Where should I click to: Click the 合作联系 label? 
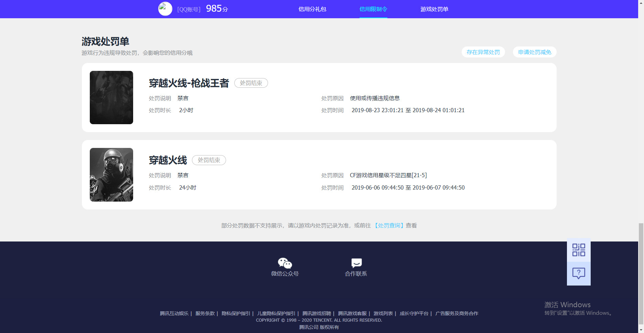[356, 274]
